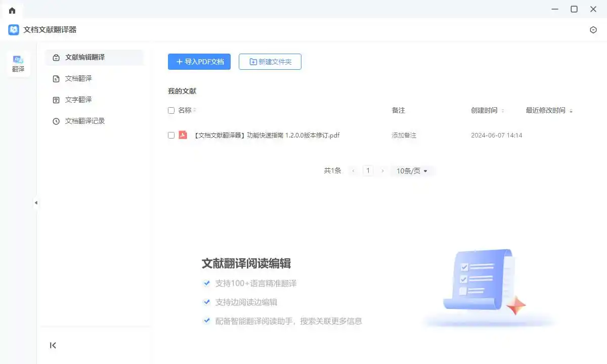Click the 导入PDF文档 button
Viewport: 607px width, 364px height.
coord(199,61)
